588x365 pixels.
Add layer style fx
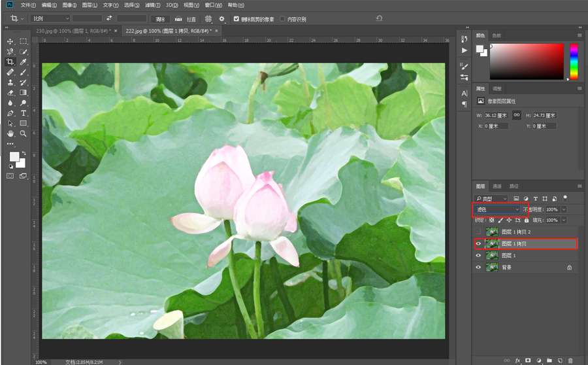point(517,360)
